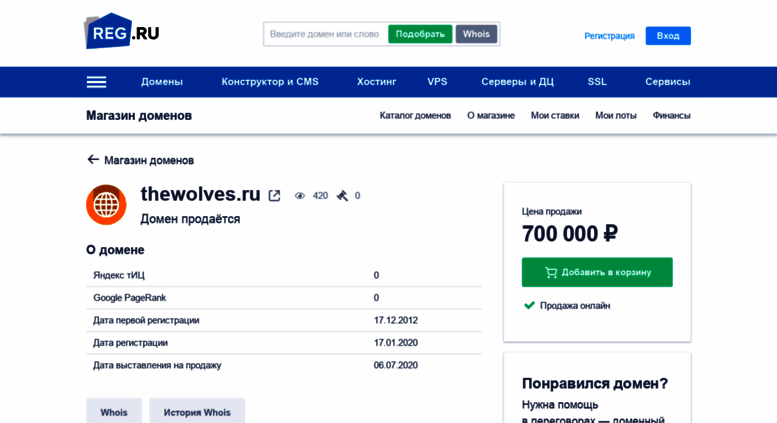Click the blue Вход button
Image resolution: width=777 pixels, height=423 pixels.
click(x=668, y=36)
